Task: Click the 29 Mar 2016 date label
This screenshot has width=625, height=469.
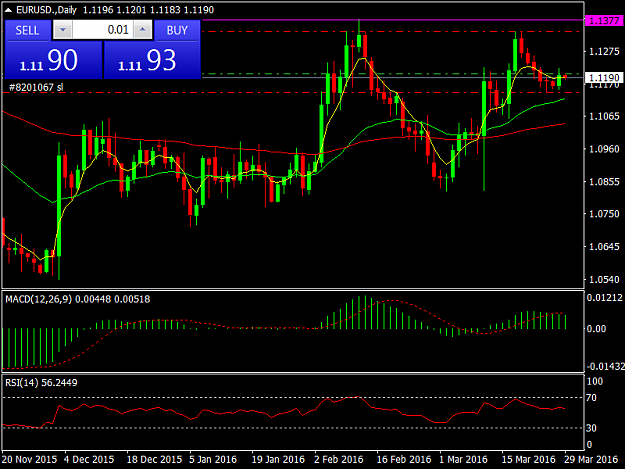Action: [591, 459]
